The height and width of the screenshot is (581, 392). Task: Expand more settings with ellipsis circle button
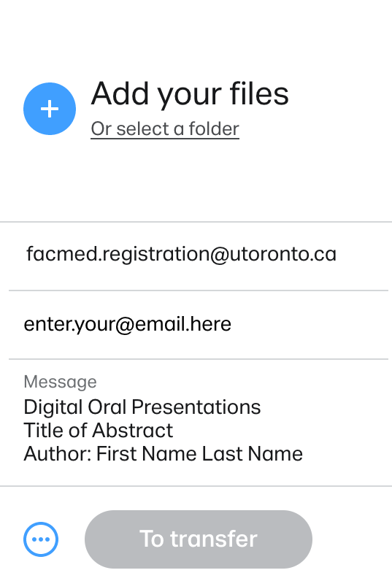41,539
